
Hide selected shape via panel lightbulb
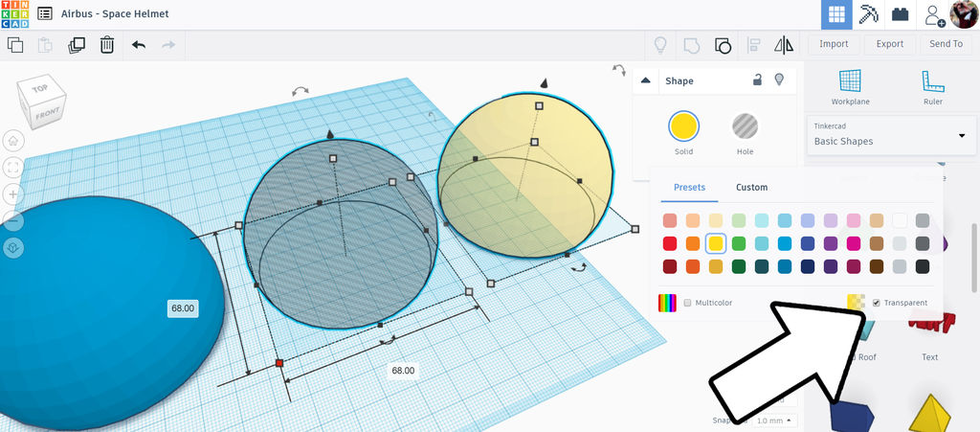pyautogui.click(x=779, y=80)
